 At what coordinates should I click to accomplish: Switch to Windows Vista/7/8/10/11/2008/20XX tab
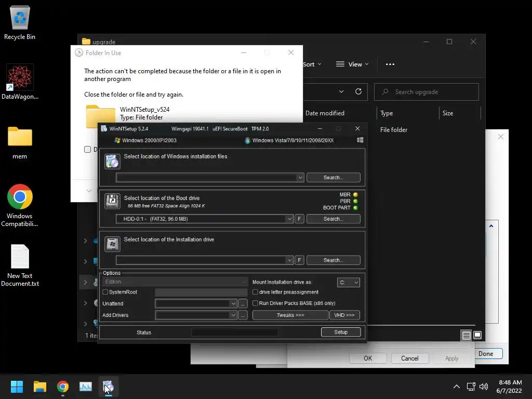pyautogui.click(x=289, y=140)
